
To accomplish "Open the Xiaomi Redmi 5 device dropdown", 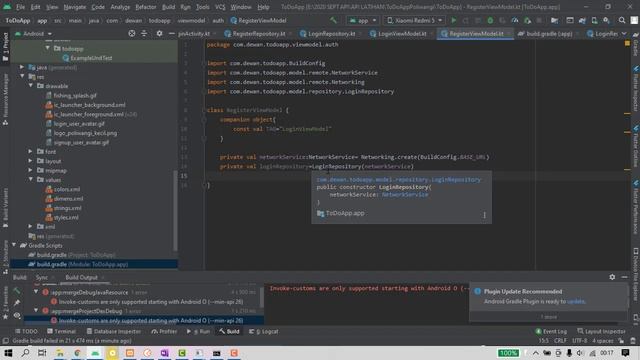I will click(414, 20).
